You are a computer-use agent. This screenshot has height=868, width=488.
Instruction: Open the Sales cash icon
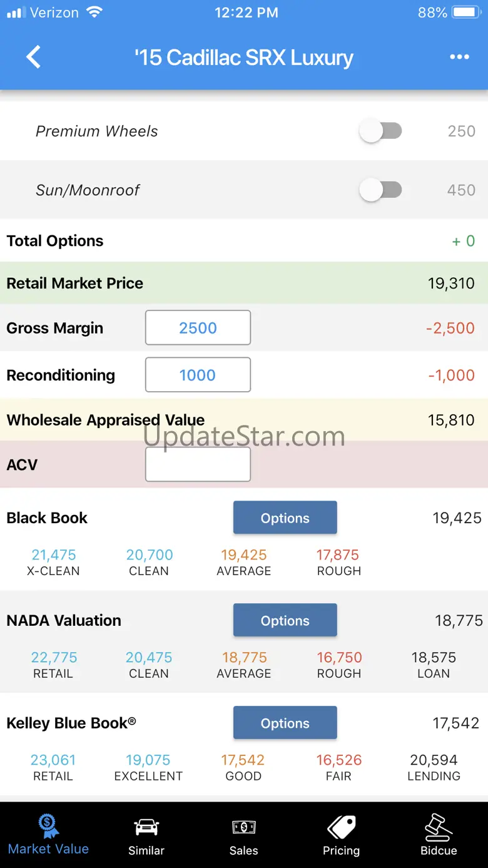[243, 827]
